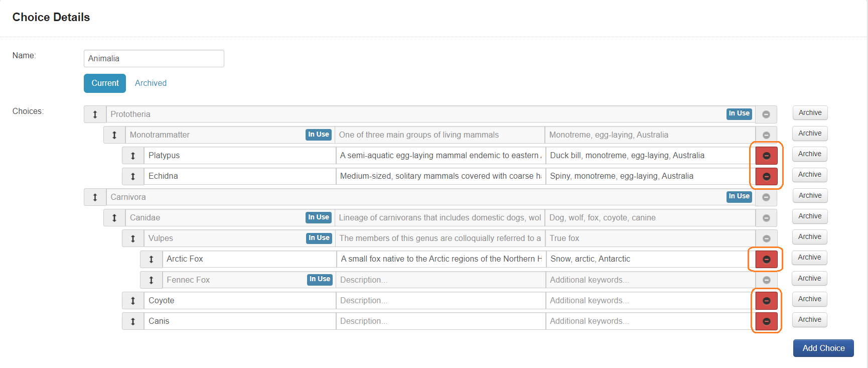Remove the Arctic Fox choice

pos(766,259)
